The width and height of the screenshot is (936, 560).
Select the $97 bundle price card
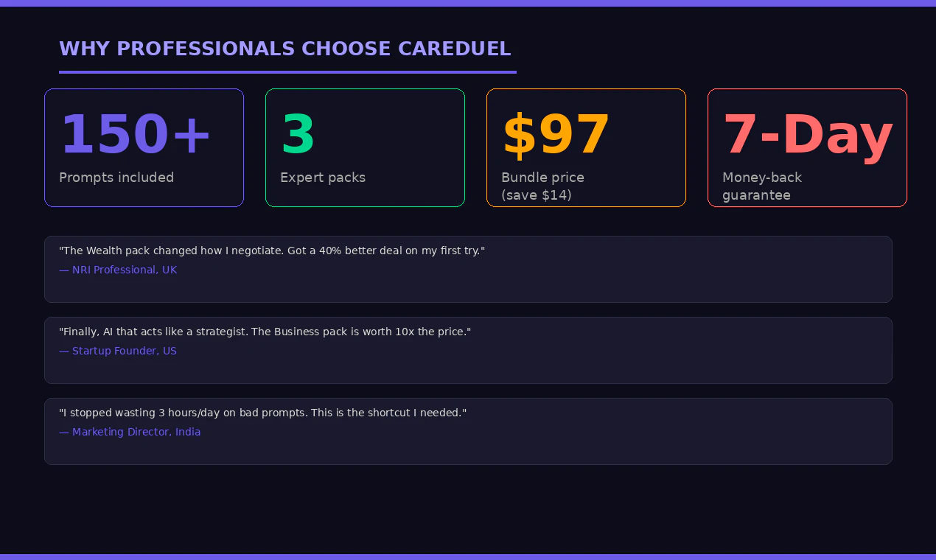586,147
